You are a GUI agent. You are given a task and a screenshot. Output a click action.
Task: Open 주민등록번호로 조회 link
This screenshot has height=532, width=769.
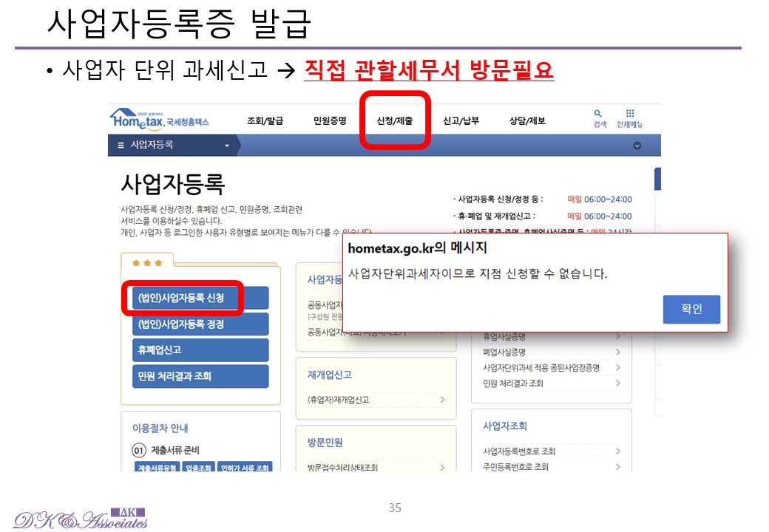515,467
